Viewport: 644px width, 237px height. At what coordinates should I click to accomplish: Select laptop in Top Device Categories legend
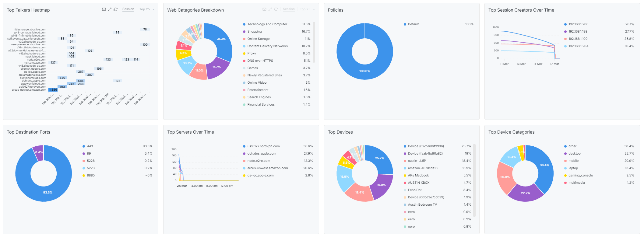(x=599, y=168)
